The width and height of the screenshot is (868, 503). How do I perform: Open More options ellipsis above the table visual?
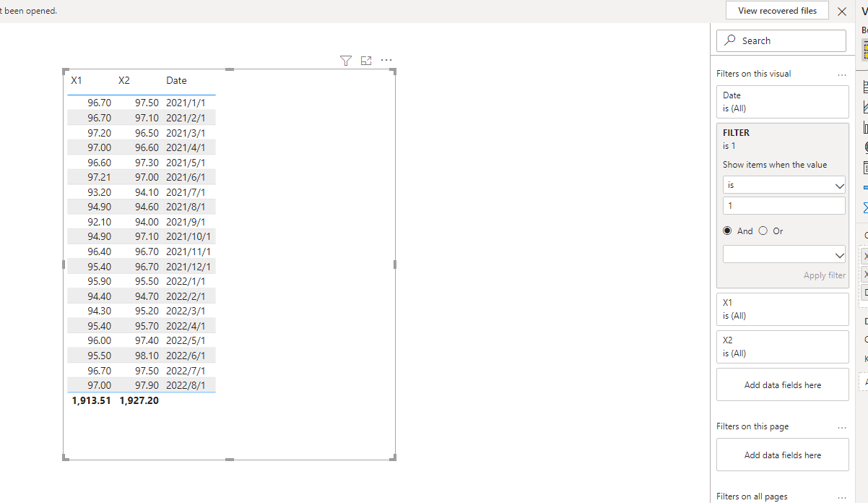coord(386,61)
